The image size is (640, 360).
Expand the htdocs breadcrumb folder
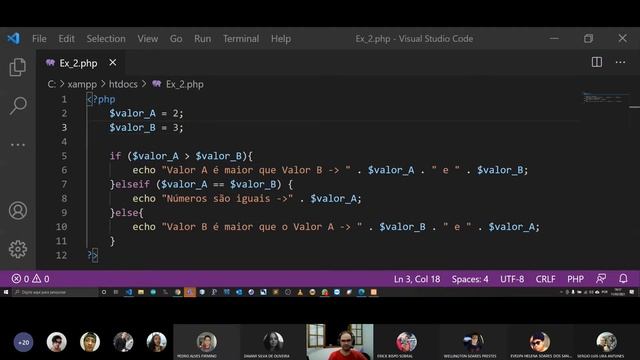pyautogui.click(x=123, y=84)
